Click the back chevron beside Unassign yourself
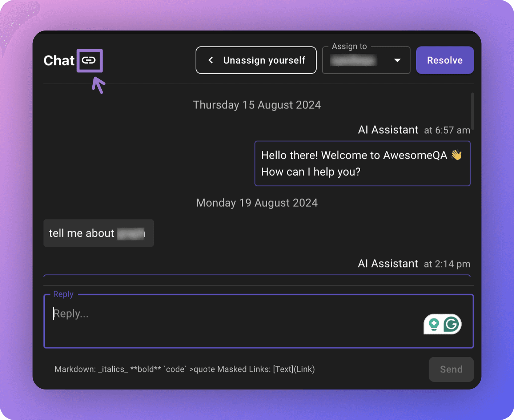Screen dimensions: 514x420 point(211,60)
